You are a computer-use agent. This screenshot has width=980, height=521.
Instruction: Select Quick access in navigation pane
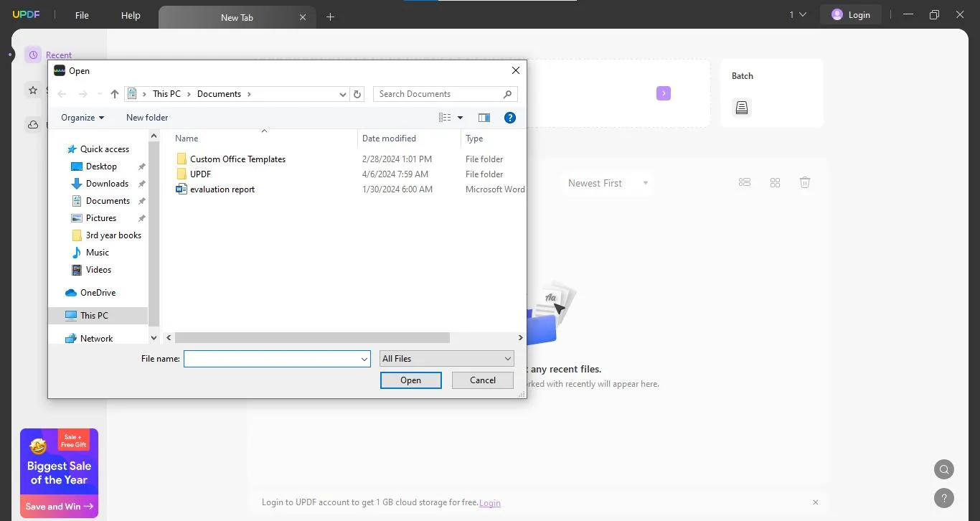(105, 149)
